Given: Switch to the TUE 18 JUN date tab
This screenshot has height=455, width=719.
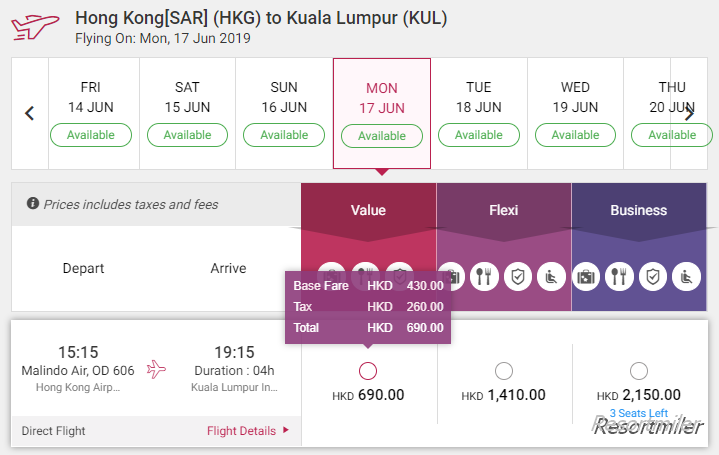Looking at the screenshot, I should (x=479, y=113).
